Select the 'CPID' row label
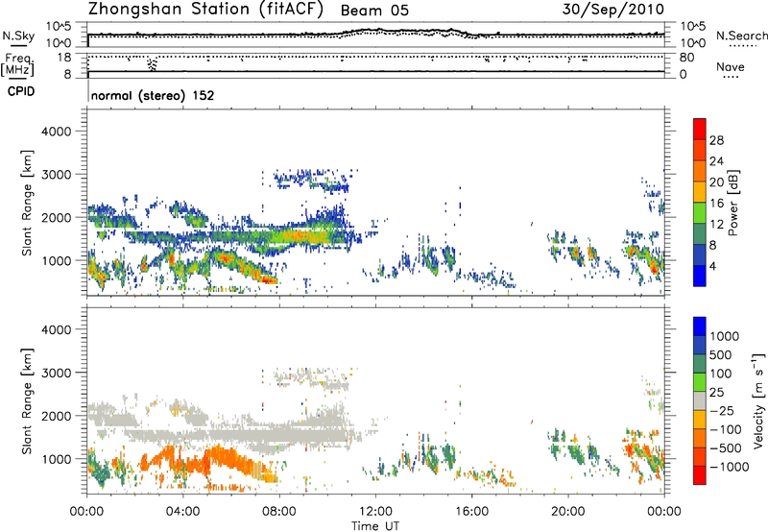This screenshot has width=768, height=532. pyautogui.click(x=21, y=91)
